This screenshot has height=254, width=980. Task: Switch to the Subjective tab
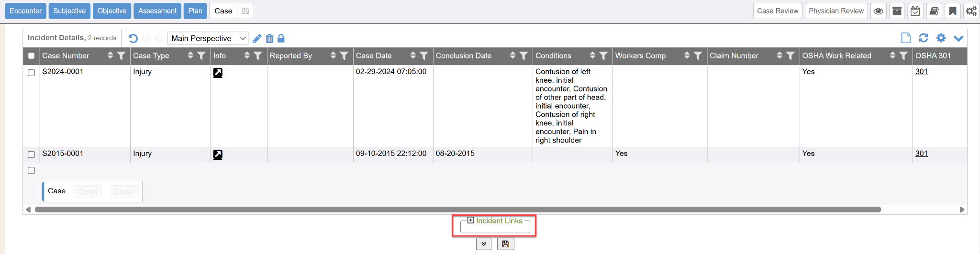(x=69, y=11)
